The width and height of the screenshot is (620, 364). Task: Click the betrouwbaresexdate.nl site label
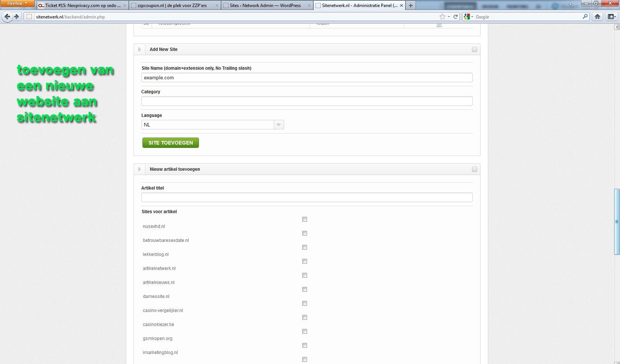(166, 240)
